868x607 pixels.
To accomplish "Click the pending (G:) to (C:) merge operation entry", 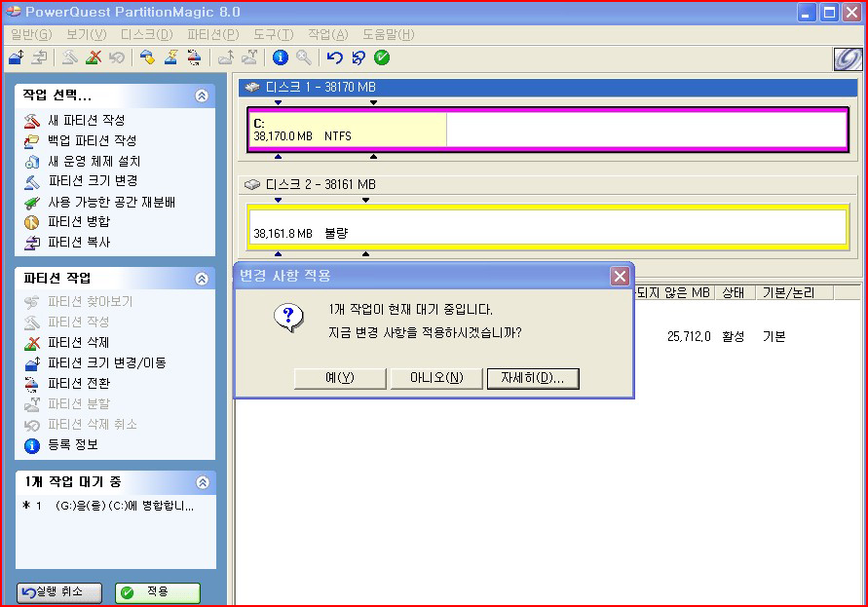I will tap(109, 506).
